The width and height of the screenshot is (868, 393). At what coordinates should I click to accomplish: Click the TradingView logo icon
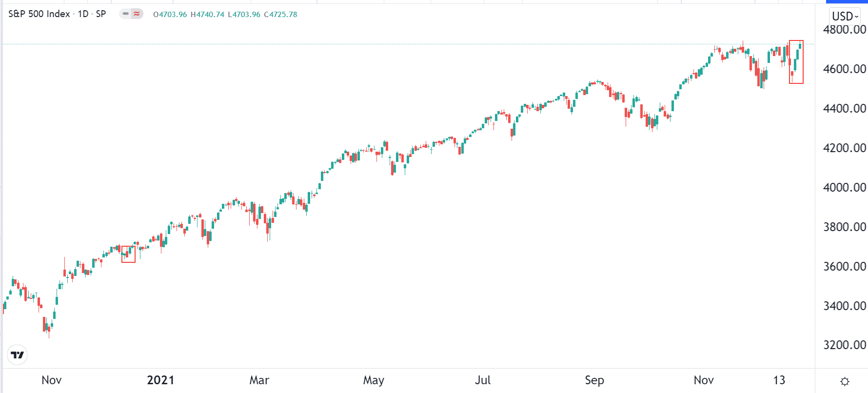pos(18,355)
